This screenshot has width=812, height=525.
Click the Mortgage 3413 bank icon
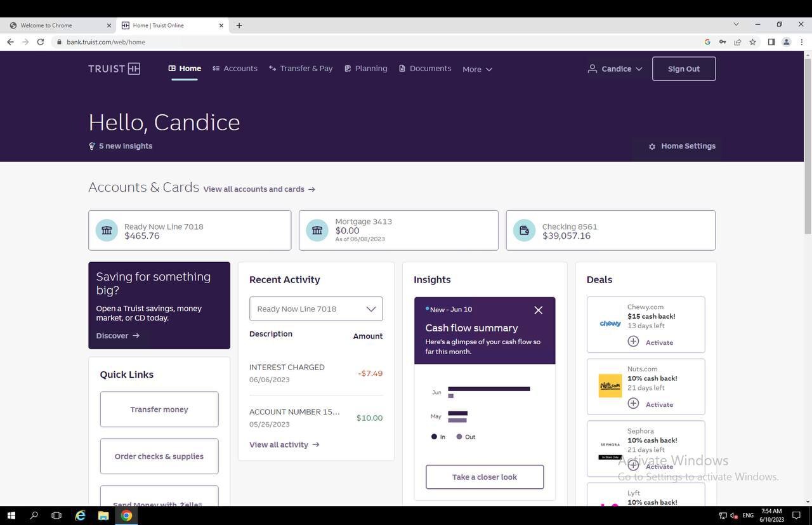point(317,230)
